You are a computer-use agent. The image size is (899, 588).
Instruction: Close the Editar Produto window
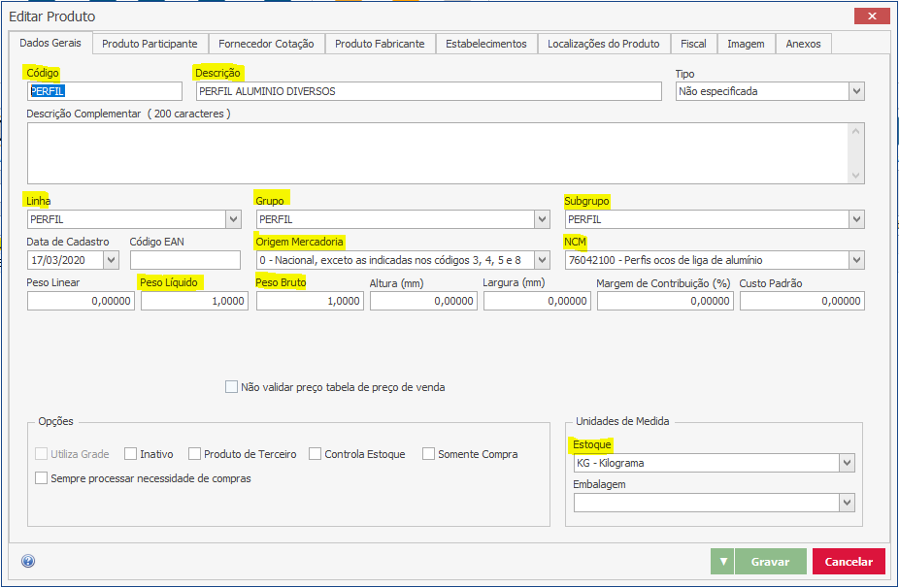click(871, 16)
